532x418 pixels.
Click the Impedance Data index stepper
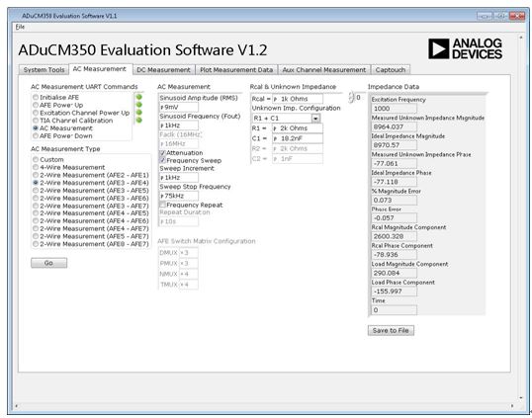pyautogui.click(x=351, y=97)
